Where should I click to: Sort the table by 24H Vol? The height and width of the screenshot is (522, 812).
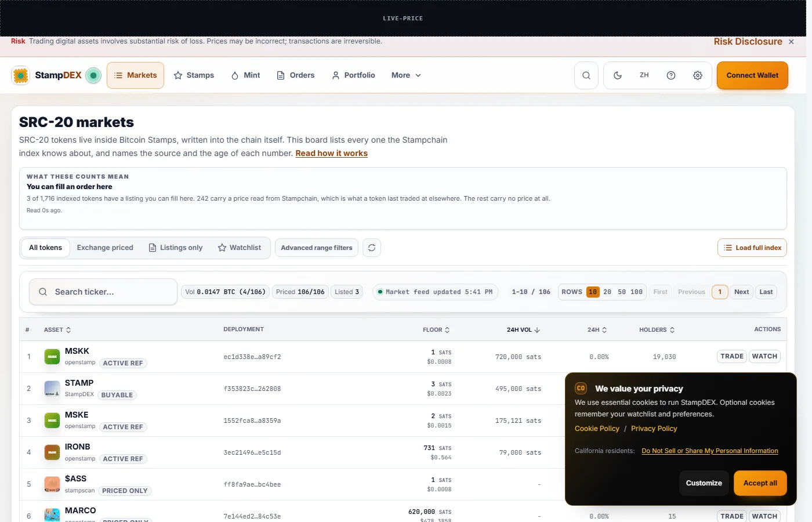click(523, 329)
